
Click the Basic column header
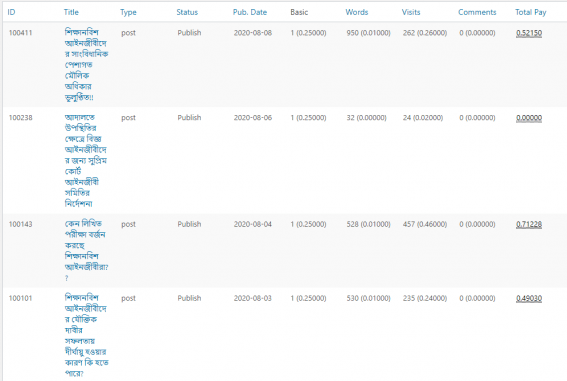point(299,12)
